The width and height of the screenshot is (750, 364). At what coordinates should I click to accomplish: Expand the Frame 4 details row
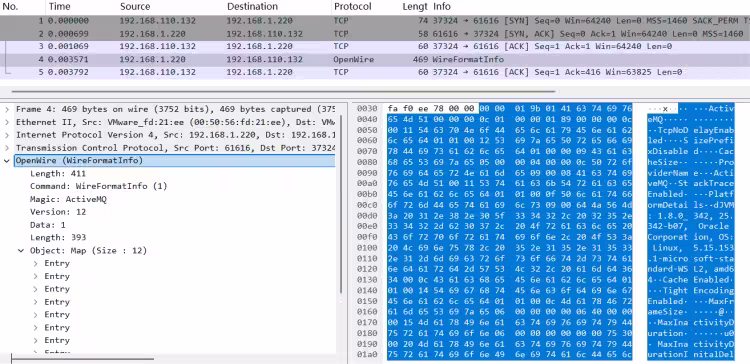(7, 109)
